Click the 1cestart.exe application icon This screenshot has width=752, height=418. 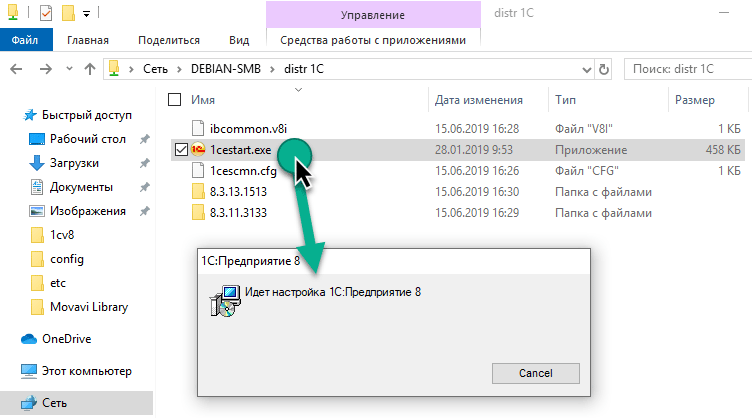click(x=198, y=149)
